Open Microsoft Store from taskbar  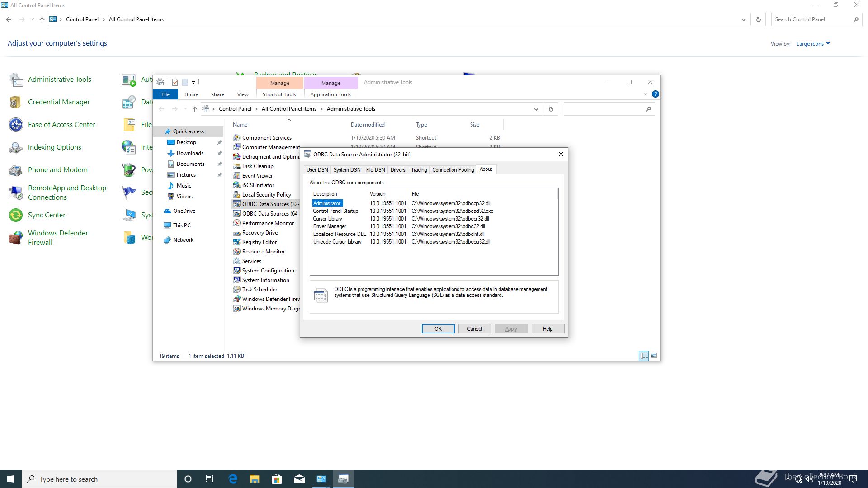[x=277, y=479]
